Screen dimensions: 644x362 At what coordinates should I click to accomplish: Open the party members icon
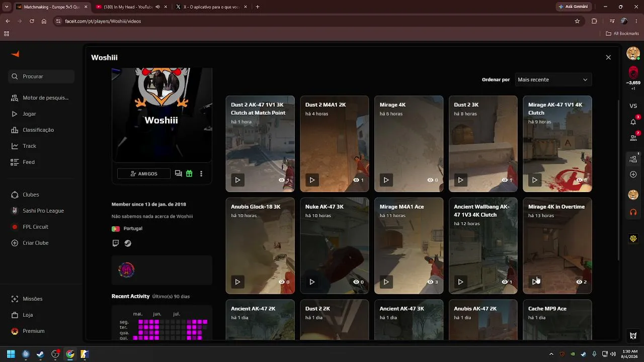click(633, 159)
